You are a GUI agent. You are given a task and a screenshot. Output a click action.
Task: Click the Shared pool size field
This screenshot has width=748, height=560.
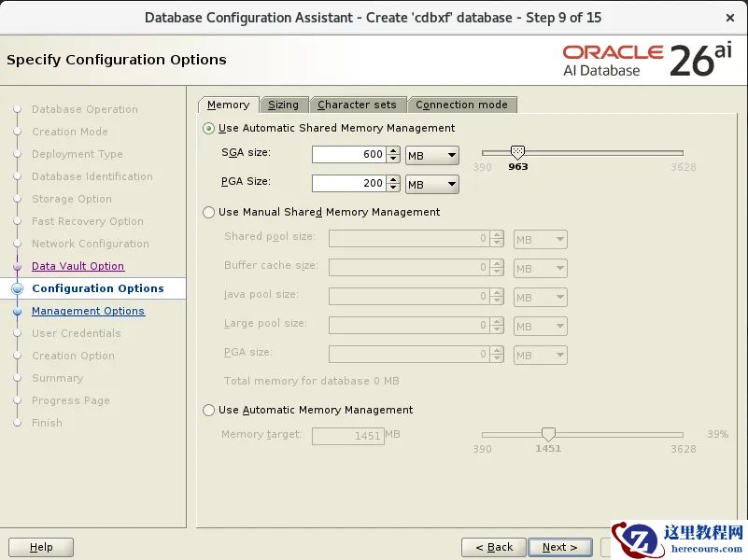click(x=409, y=239)
